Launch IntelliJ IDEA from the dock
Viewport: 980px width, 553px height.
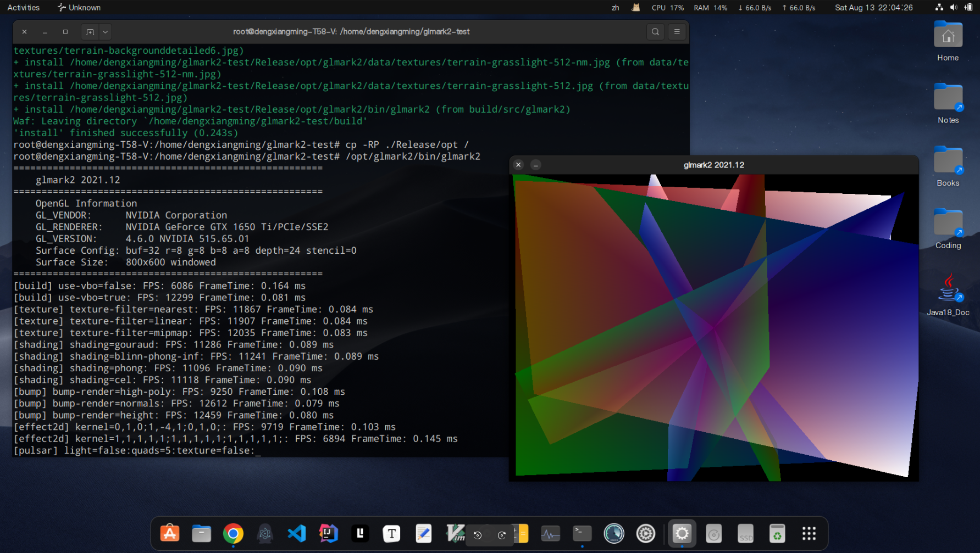[329, 533]
